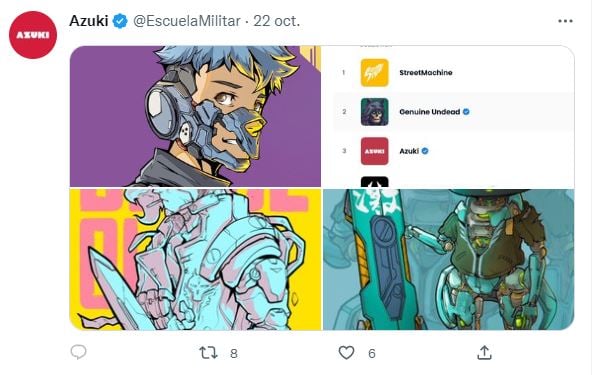Click the StreetMachine text in ranking
The image size is (605, 375).
(x=426, y=73)
